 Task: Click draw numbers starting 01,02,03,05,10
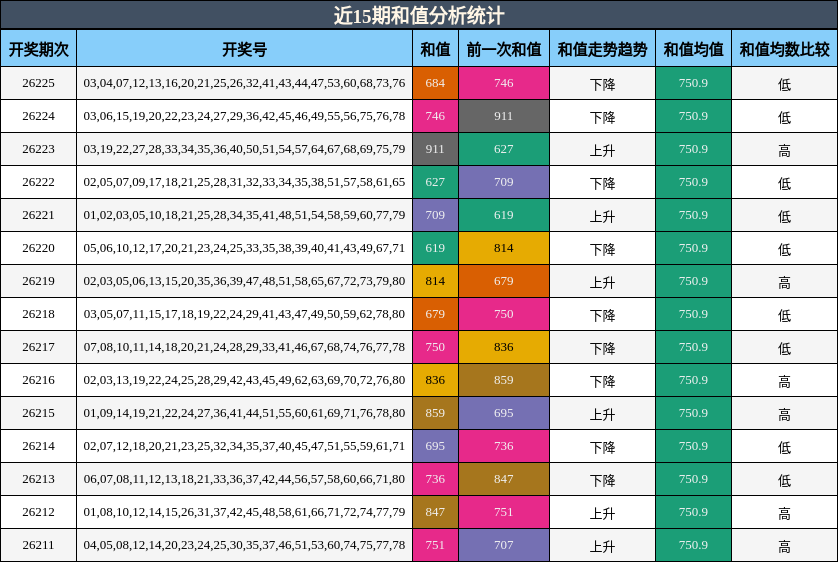coord(244,215)
